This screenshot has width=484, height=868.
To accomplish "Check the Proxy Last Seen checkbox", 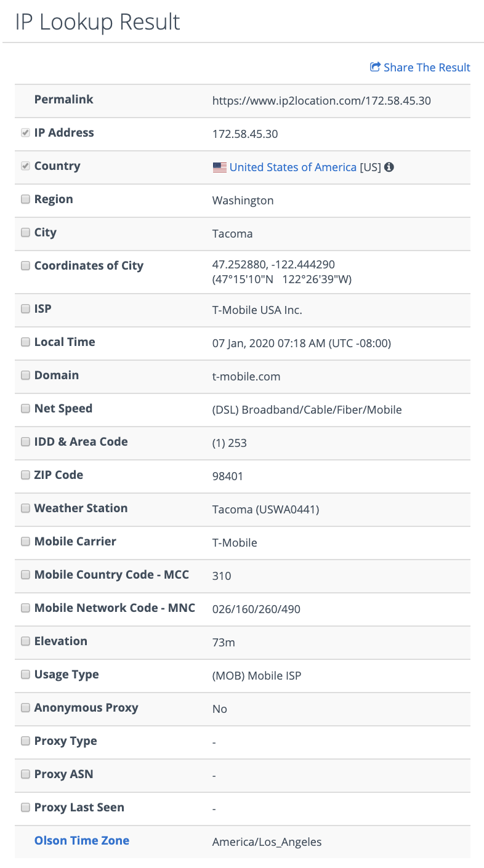I will [x=25, y=808].
